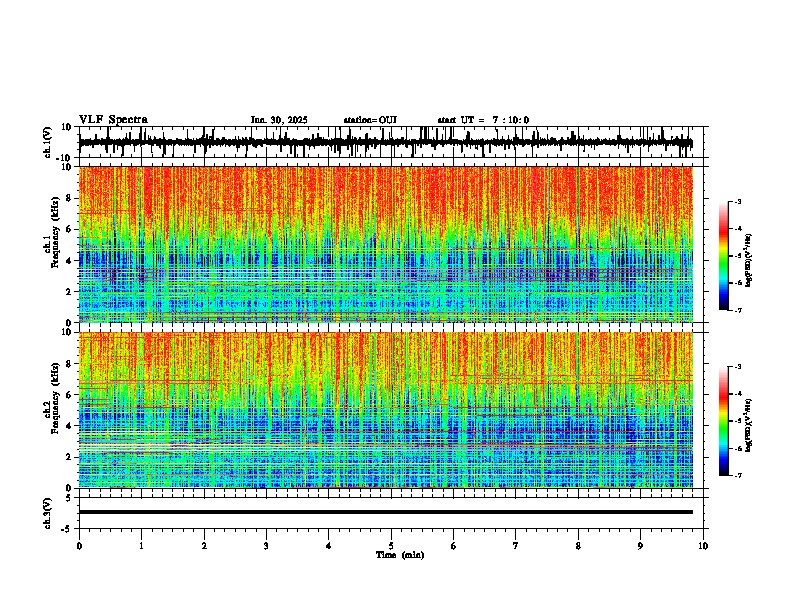The height and width of the screenshot is (612, 792).
Task: Click time axis tick label "7"
Action: pyautogui.click(x=516, y=546)
